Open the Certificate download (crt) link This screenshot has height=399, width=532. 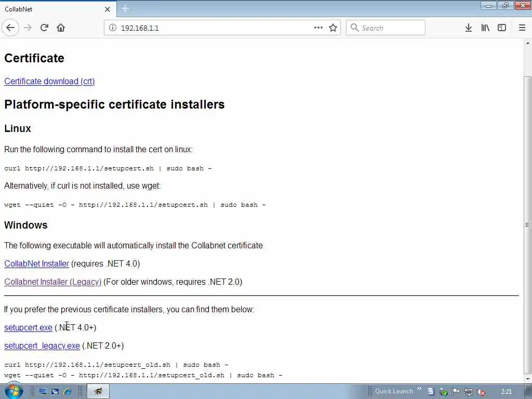[x=49, y=82]
